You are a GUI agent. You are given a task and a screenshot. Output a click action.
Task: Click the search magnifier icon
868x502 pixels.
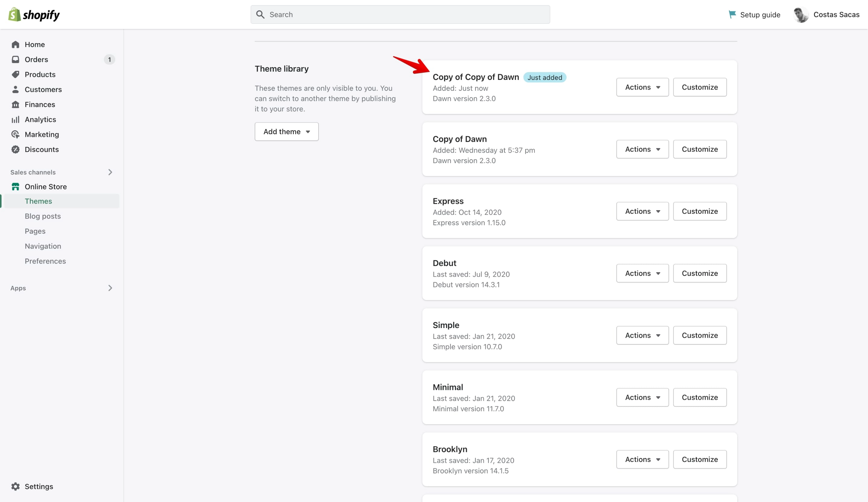tap(260, 14)
